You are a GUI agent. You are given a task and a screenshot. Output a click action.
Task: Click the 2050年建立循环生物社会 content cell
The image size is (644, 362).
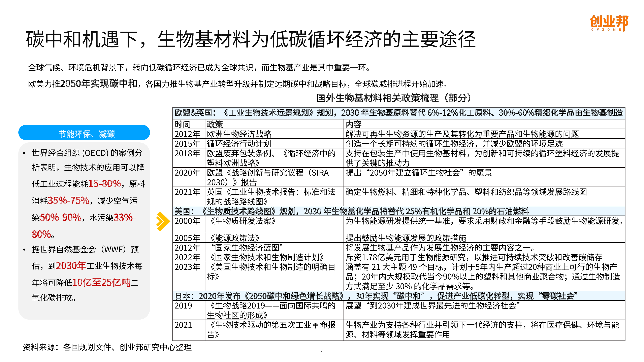[x=484, y=177]
